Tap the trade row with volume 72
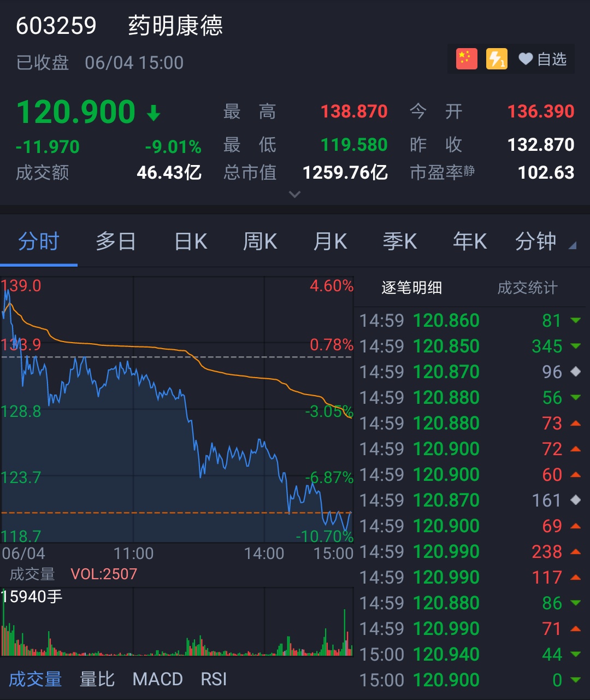The width and height of the screenshot is (590, 700). click(472, 449)
